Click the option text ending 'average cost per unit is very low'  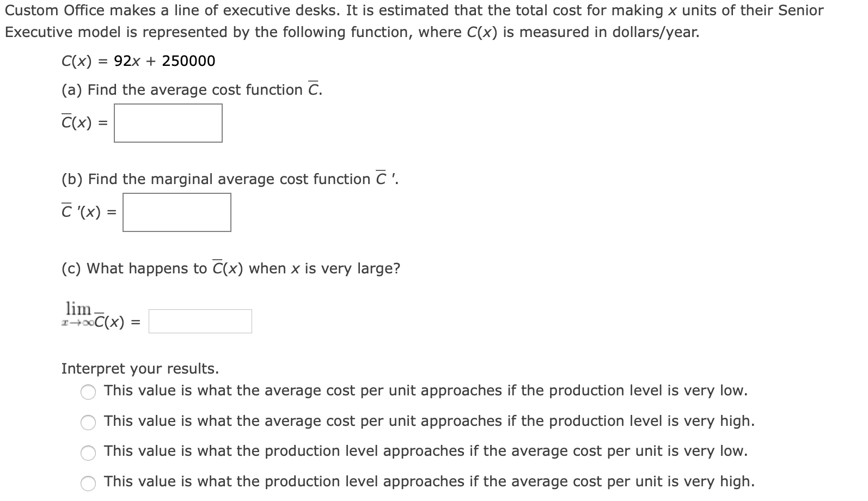point(426,451)
